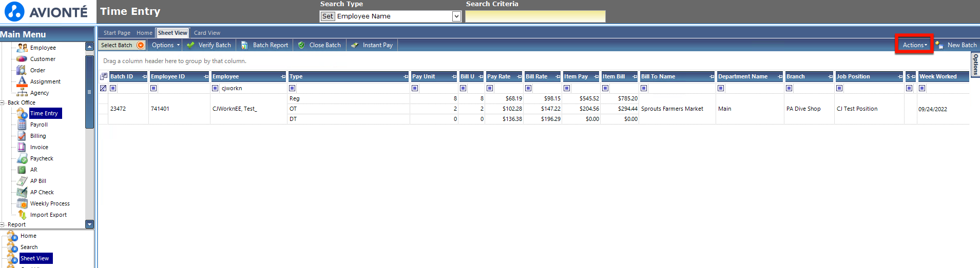Switch to the Start Page tab
980x268 pixels.
(x=117, y=33)
